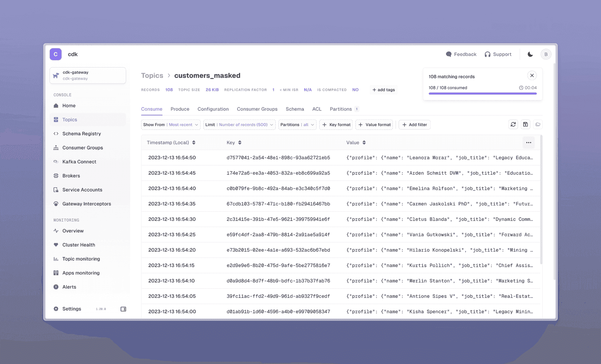Open Service Accounts lock icon
This screenshot has height=364, width=601.
click(56, 190)
